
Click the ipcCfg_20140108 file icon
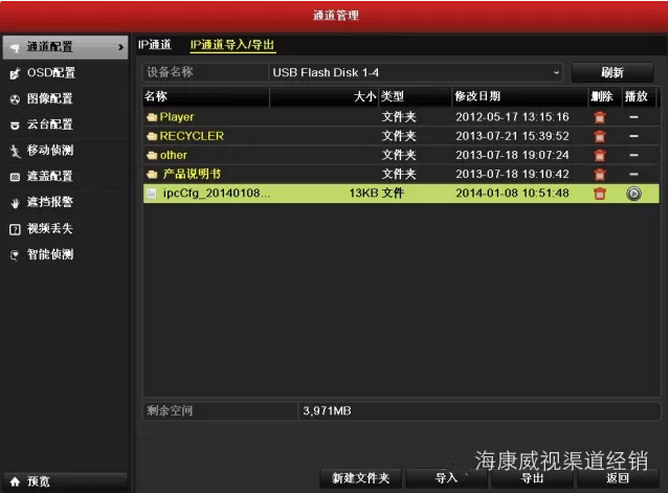(151, 193)
